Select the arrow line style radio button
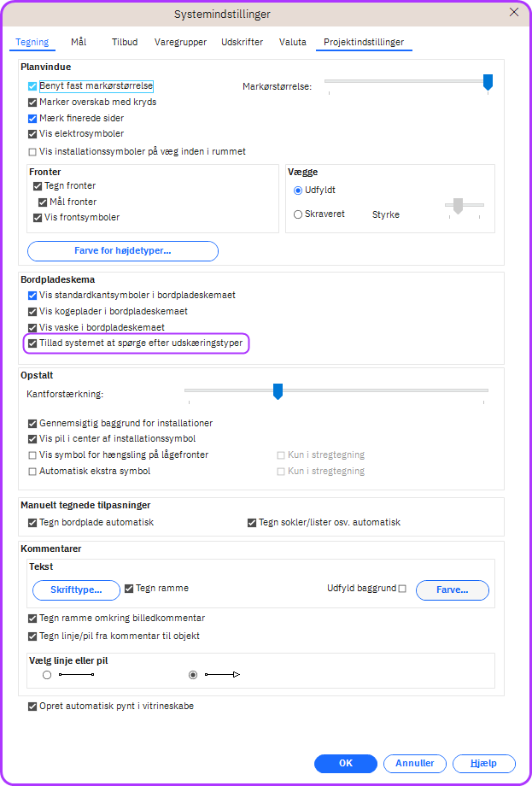This screenshot has height=786, width=532. 193,675
